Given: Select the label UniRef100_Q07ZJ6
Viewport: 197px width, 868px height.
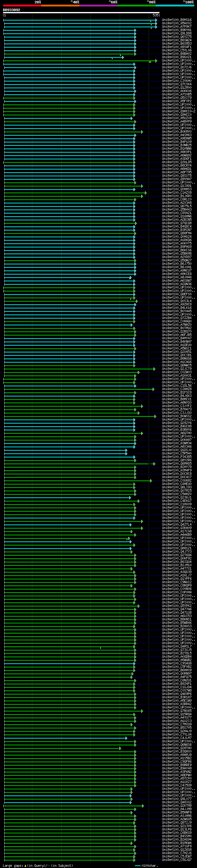Looking at the screenshot, I should point(177,67).
